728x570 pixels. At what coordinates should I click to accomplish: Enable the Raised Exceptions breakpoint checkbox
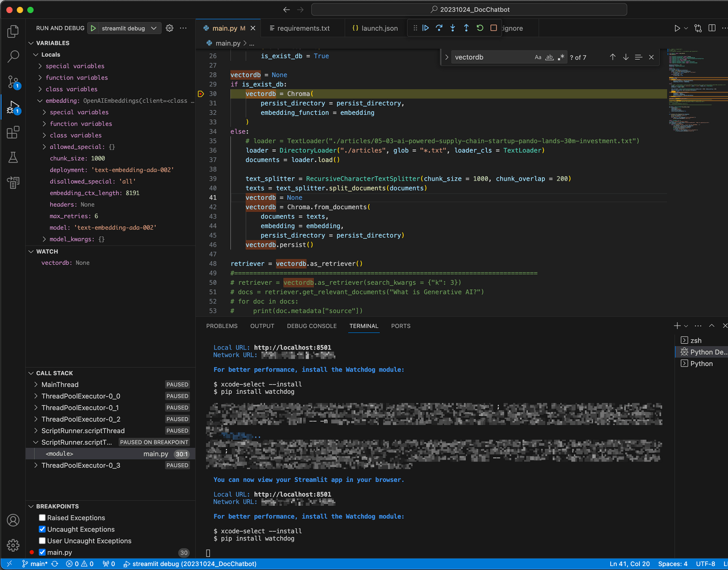pyautogui.click(x=42, y=518)
